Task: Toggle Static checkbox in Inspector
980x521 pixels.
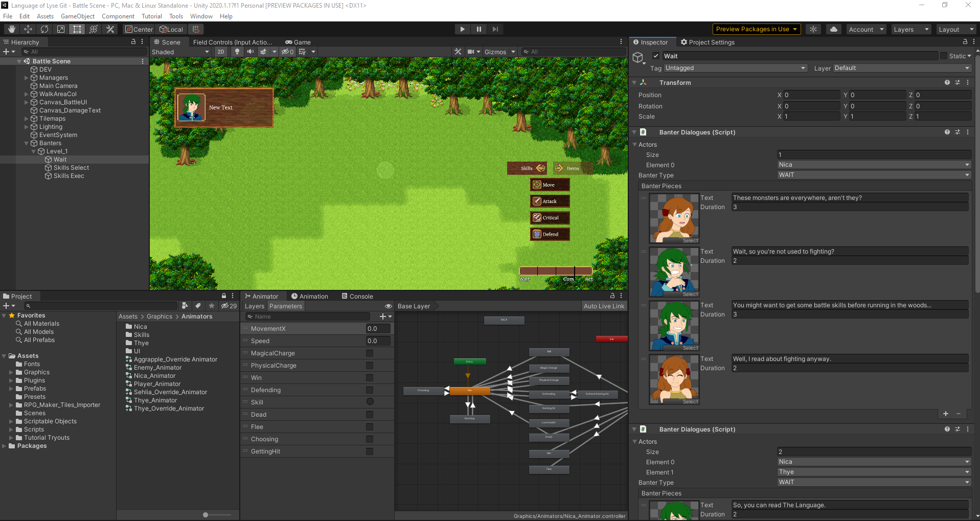Action: (x=944, y=56)
